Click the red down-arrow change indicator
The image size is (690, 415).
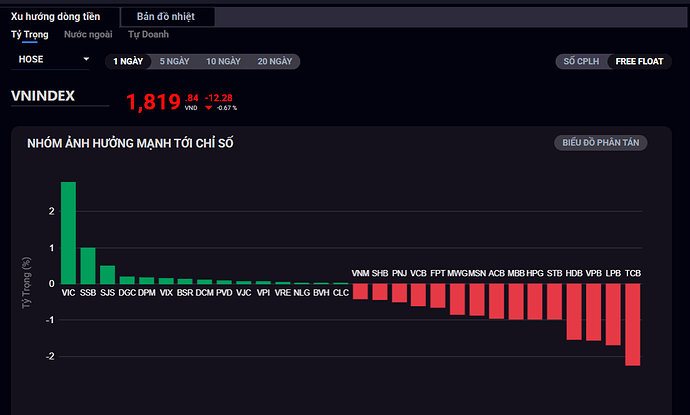209,108
